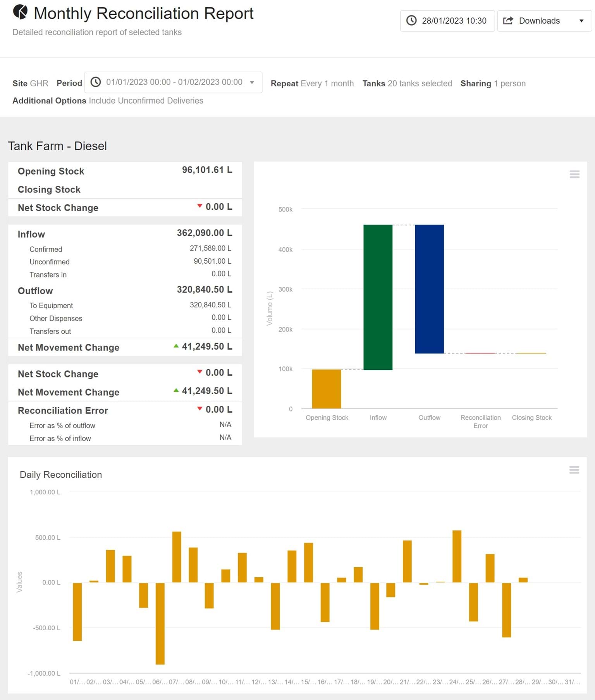This screenshot has height=700, width=595.
Task: Click the red down arrow beside Reconciliation Error
Action: pos(199,408)
